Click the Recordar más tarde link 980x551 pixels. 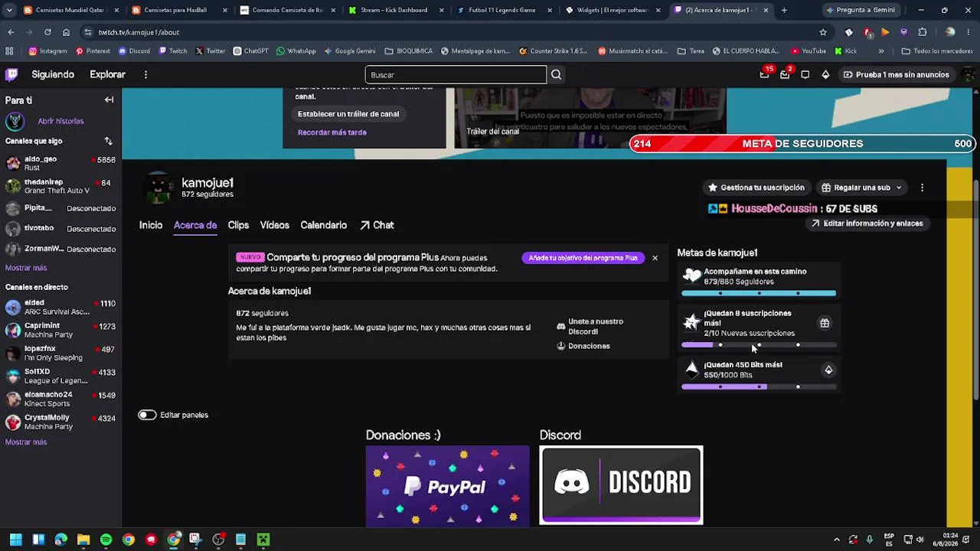point(332,132)
